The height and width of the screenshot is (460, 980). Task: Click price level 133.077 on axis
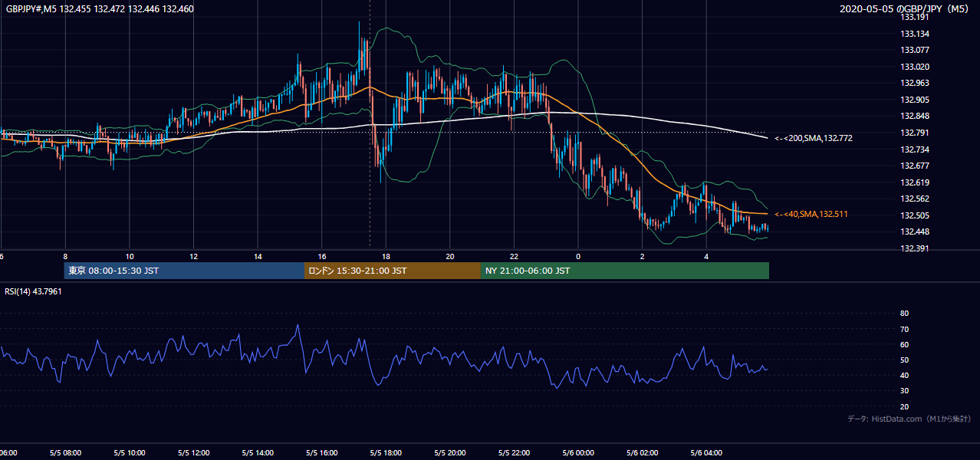914,50
